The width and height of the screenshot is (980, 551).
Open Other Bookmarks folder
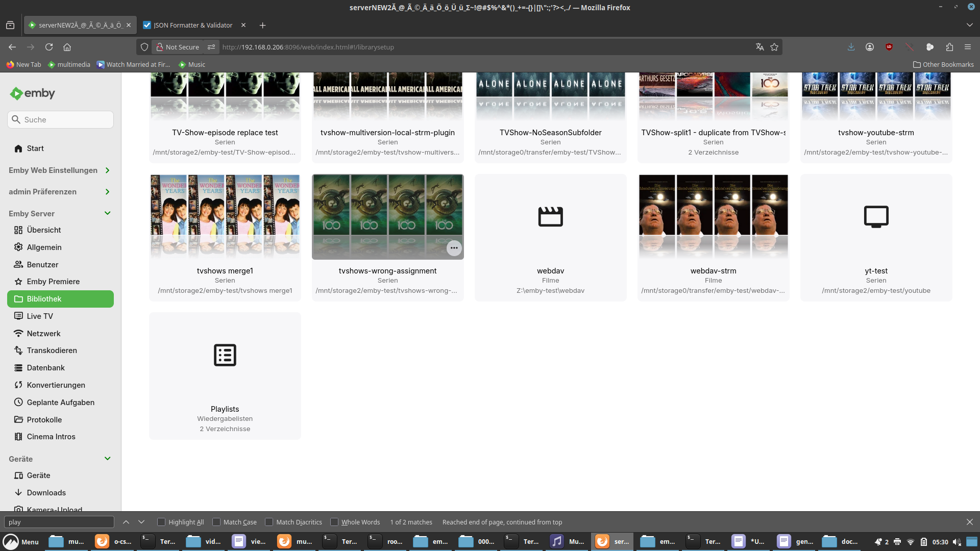(943, 64)
